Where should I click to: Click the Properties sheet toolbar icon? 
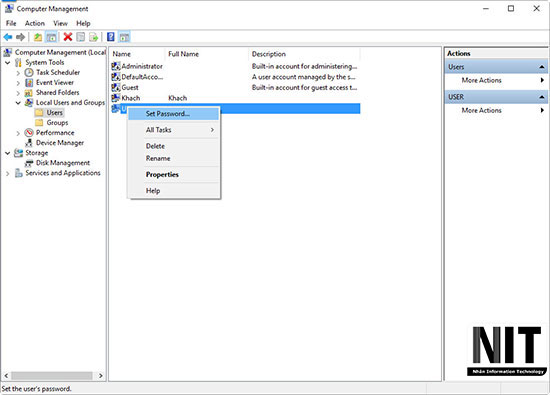81,37
